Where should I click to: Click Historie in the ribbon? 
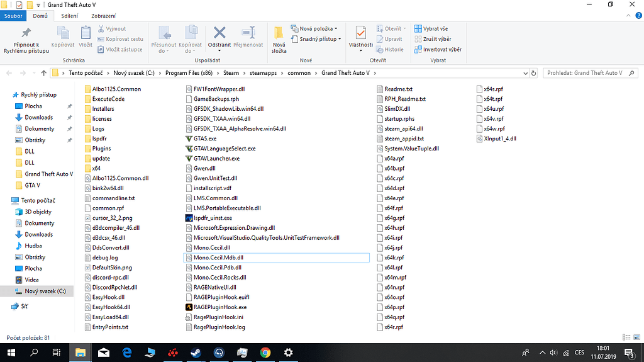390,49
